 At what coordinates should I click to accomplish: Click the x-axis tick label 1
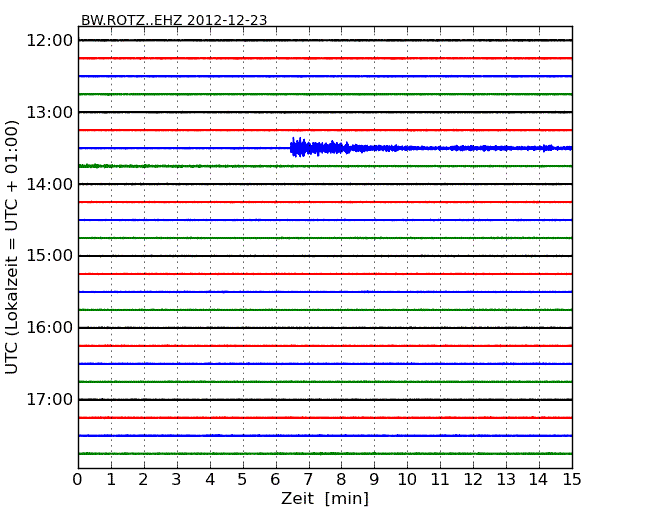(x=111, y=480)
